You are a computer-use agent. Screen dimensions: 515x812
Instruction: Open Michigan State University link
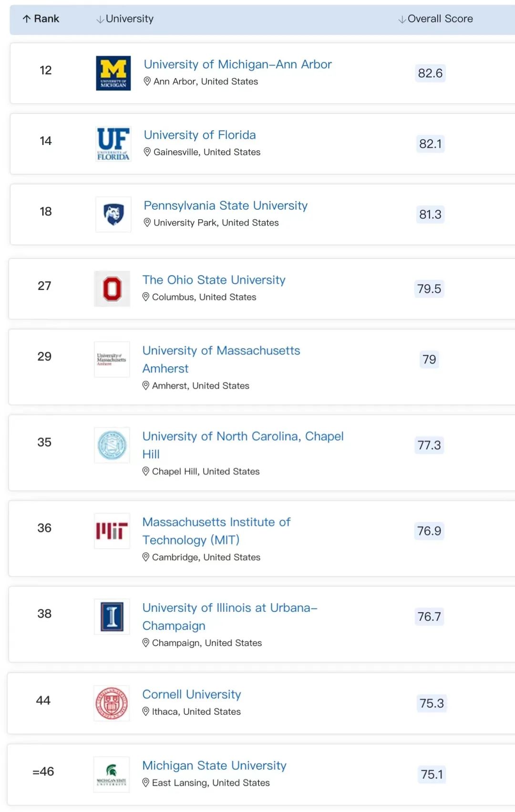click(x=214, y=765)
